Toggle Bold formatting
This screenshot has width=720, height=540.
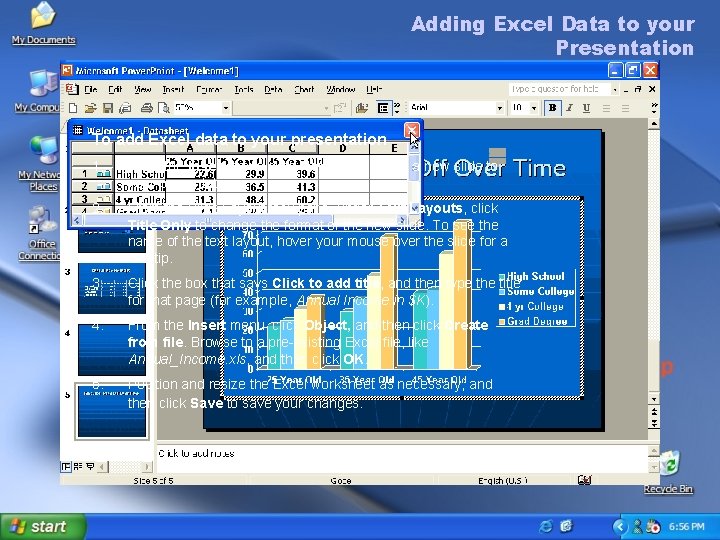[x=552, y=108]
